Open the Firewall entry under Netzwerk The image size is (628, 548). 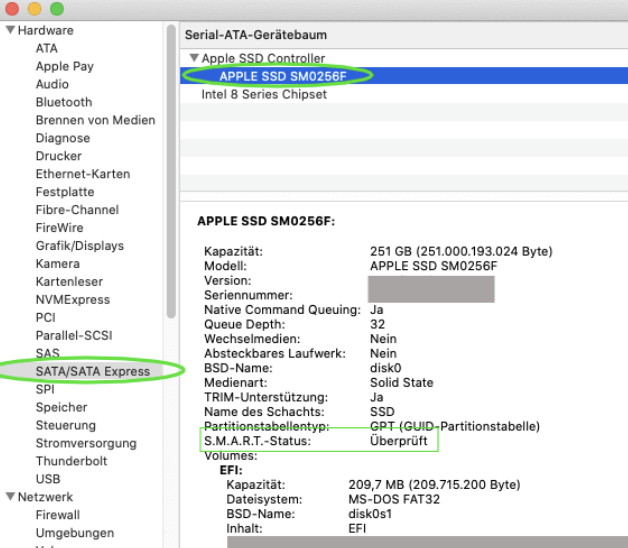59,515
